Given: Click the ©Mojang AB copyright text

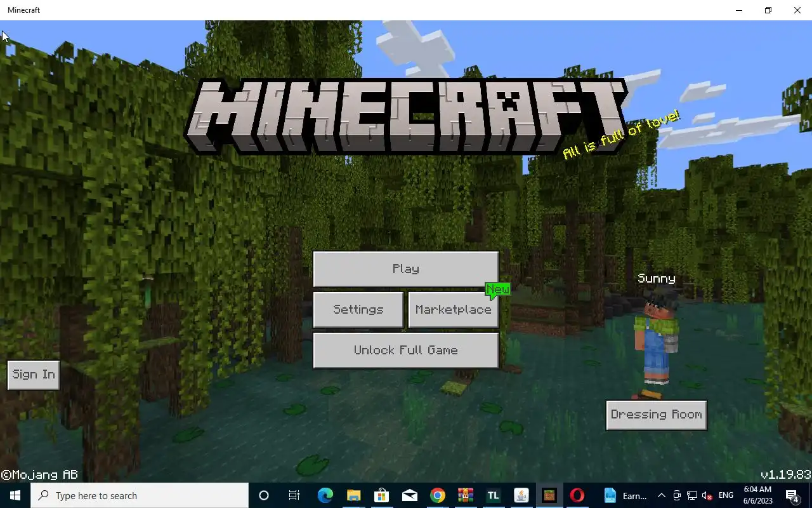Looking at the screenshot, I should [x=39, y=475].
